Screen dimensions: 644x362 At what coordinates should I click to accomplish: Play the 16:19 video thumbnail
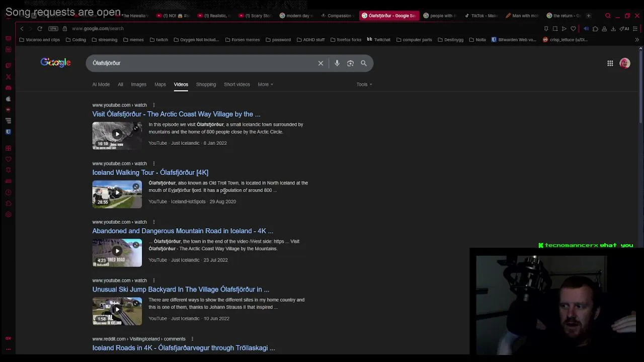(117, 136)
